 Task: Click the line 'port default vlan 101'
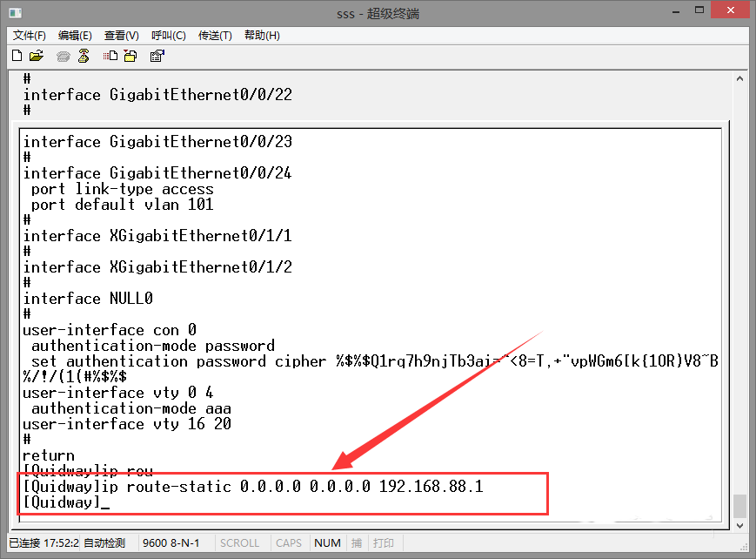pos(123,205)
